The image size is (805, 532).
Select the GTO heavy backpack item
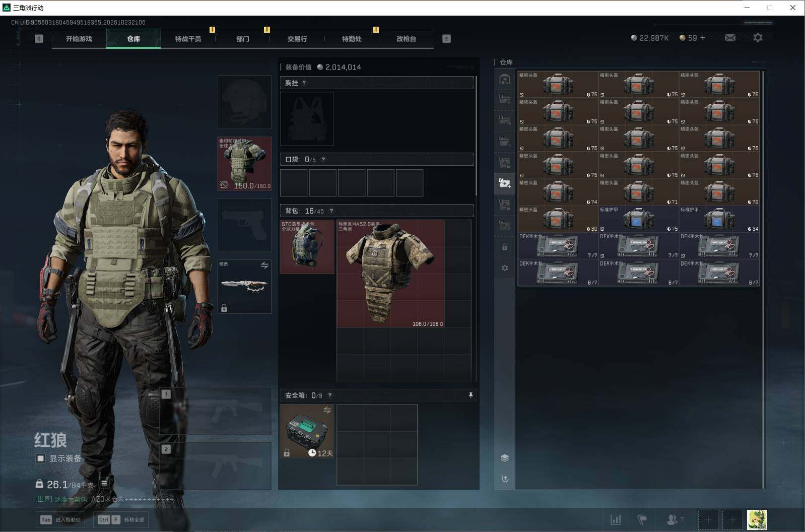[307, 246]
